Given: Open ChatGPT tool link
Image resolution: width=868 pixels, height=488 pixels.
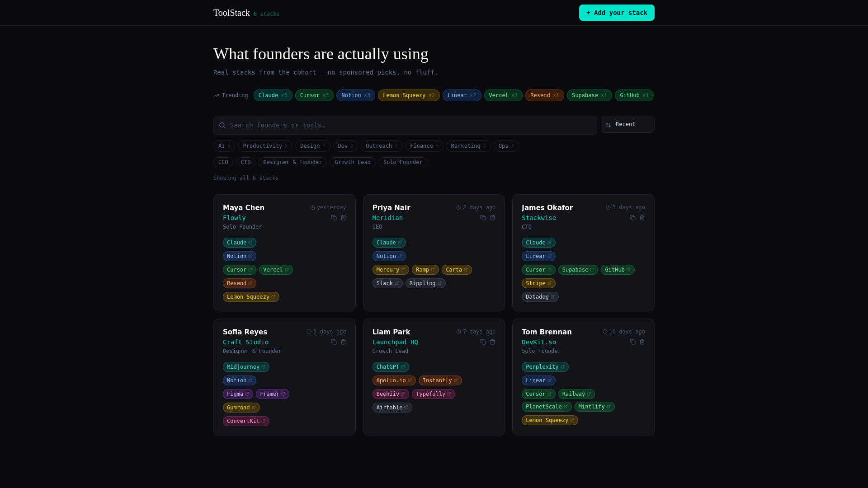Looking at the screenshot, I should [391, 367].
